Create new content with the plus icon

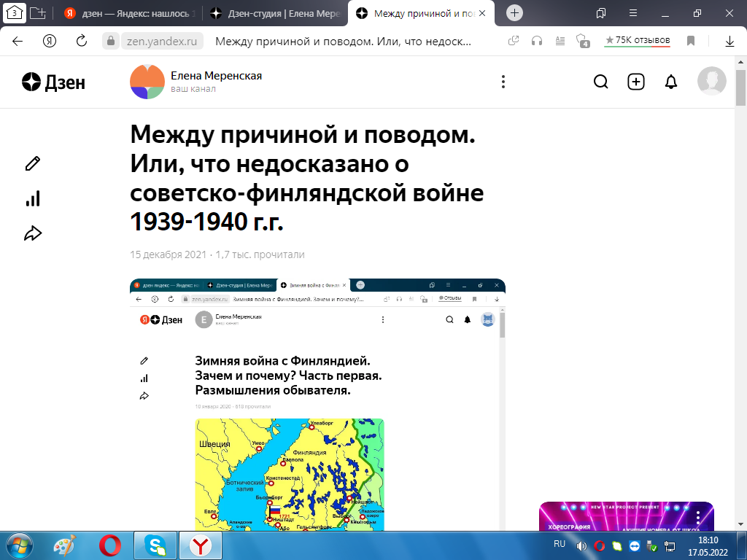(x=635, y=82)
